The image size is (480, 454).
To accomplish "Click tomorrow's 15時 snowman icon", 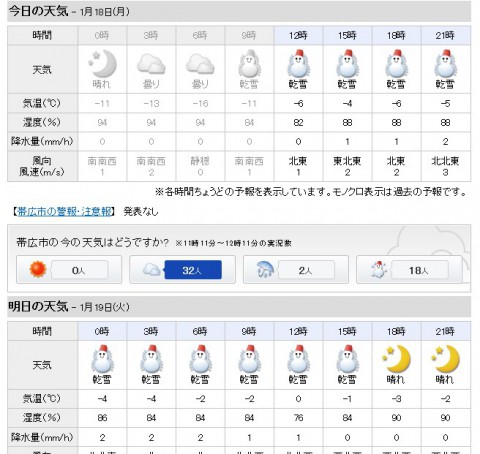I will (x=347, y=359).
